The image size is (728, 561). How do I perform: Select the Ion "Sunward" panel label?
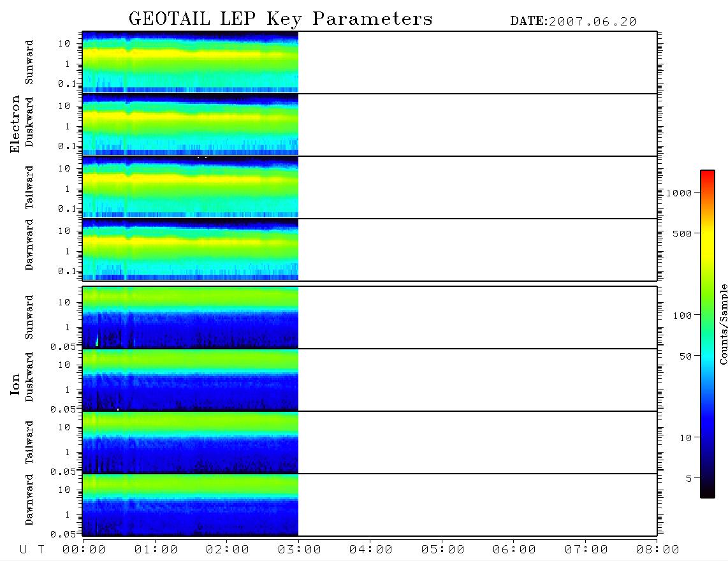(x=29, y=317)
